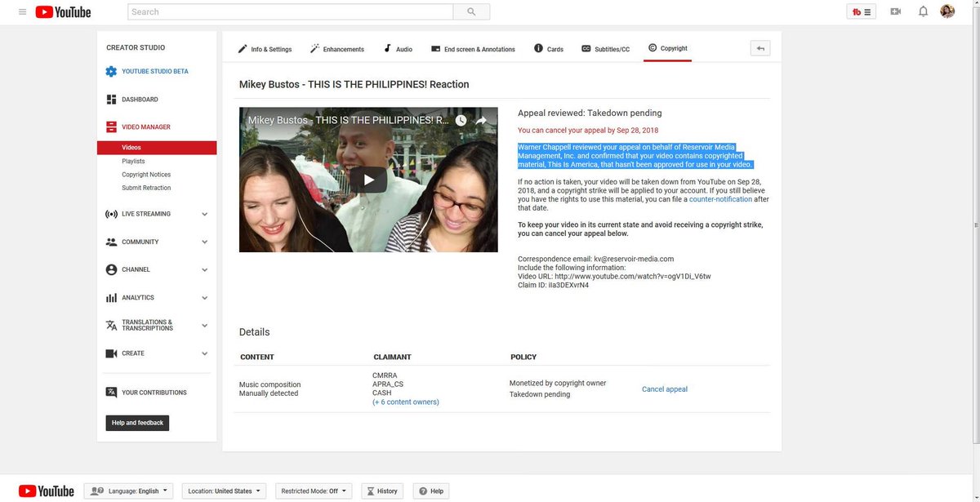Click the search magnifier button
This screenshot has width=980, height=502.
pyautogui.click(x=471, y=12)
